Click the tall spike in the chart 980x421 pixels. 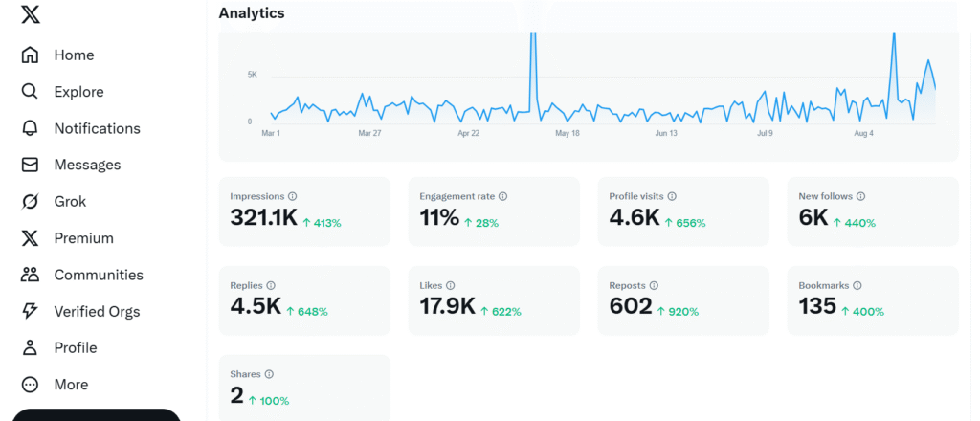532,57
